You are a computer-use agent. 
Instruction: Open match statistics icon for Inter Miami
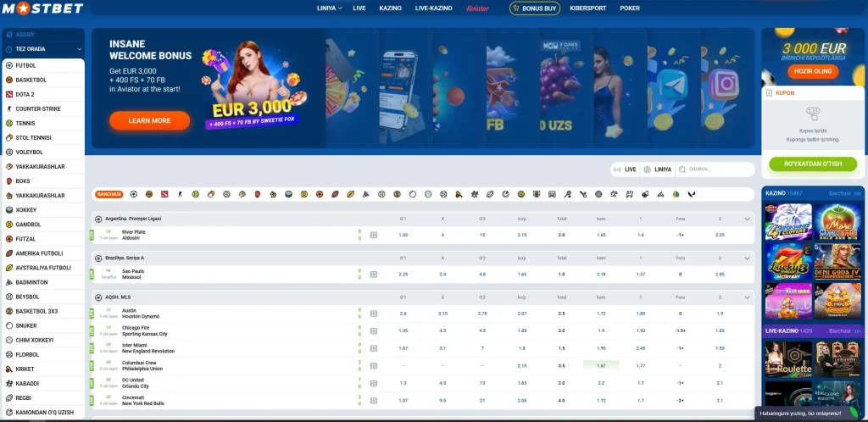coord(374,348)
